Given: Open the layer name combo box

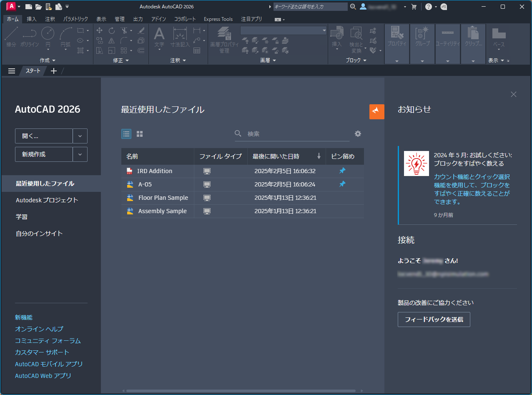Looking at the screenshot, I should pyautogui.click(x=284, y=30).
